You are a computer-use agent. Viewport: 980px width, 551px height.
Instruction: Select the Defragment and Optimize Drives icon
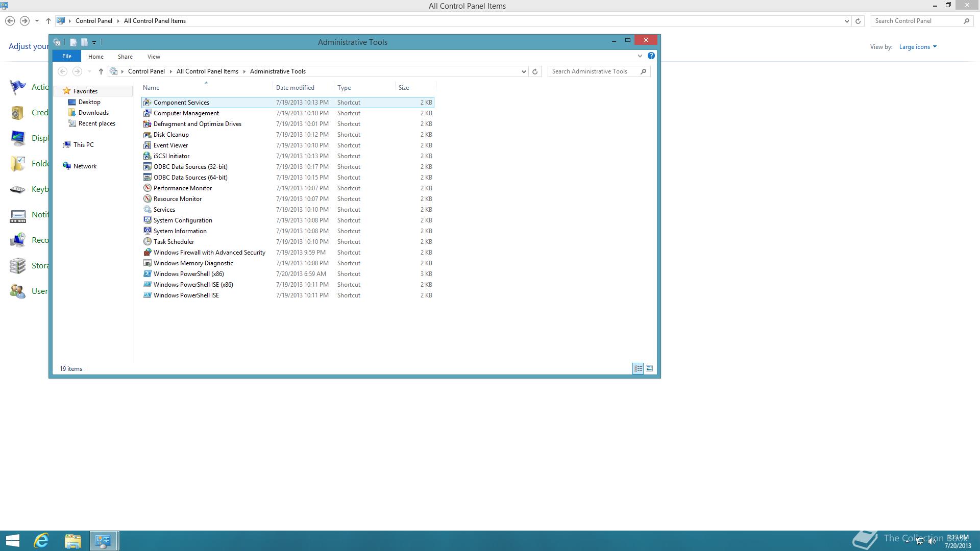(x=148, y=124)
